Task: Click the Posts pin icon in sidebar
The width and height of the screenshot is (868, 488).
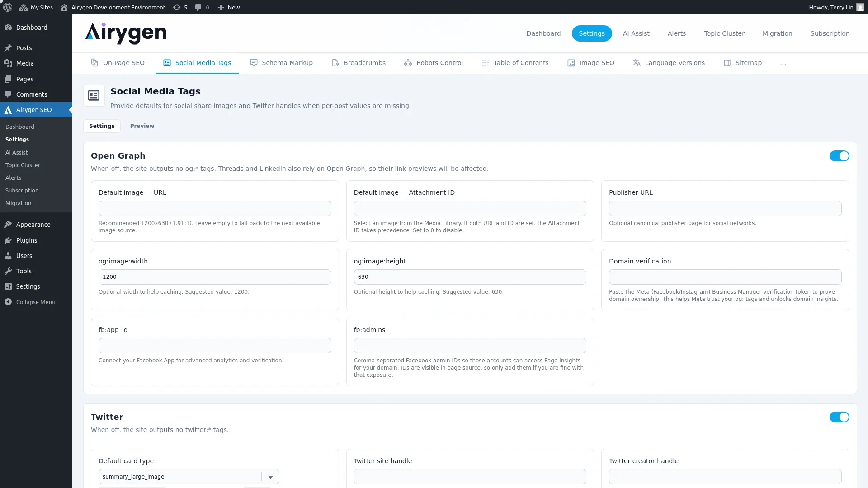Action: (8, 48)
